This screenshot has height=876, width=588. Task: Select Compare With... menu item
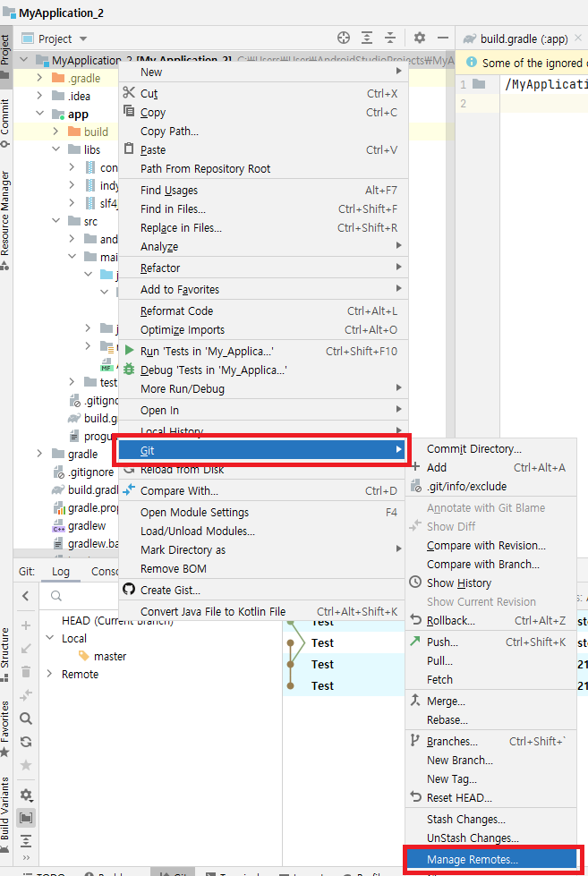click(263, 490)
